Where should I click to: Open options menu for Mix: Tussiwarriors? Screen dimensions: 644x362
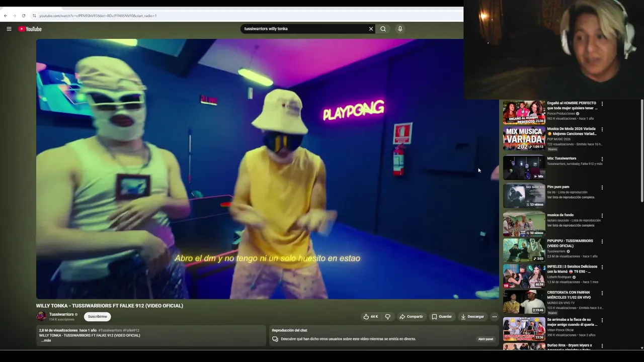click(x=602, y=159)
